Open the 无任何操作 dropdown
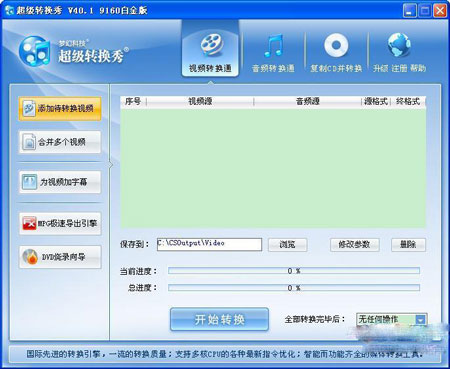Screen dimensions: 450x369 pos(391,319)
